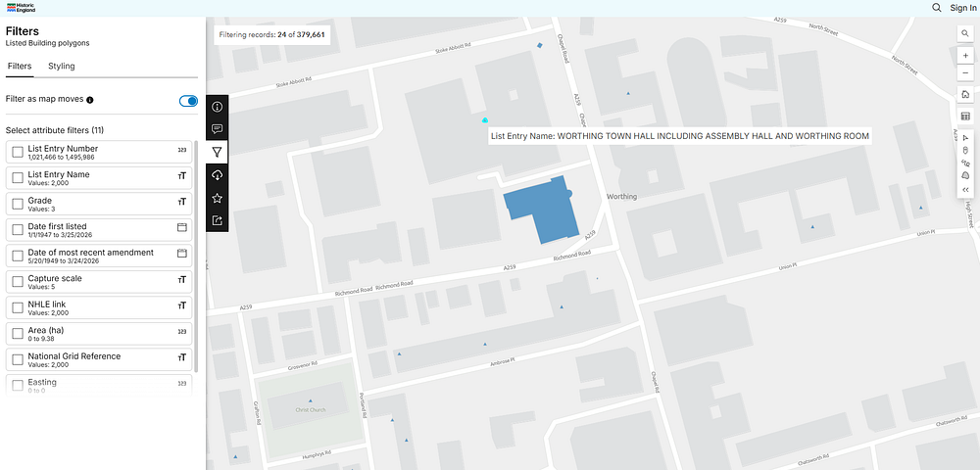The image size is (980, 470).
Task: Click the filter funnel icon
Action: tap(218, 152)
